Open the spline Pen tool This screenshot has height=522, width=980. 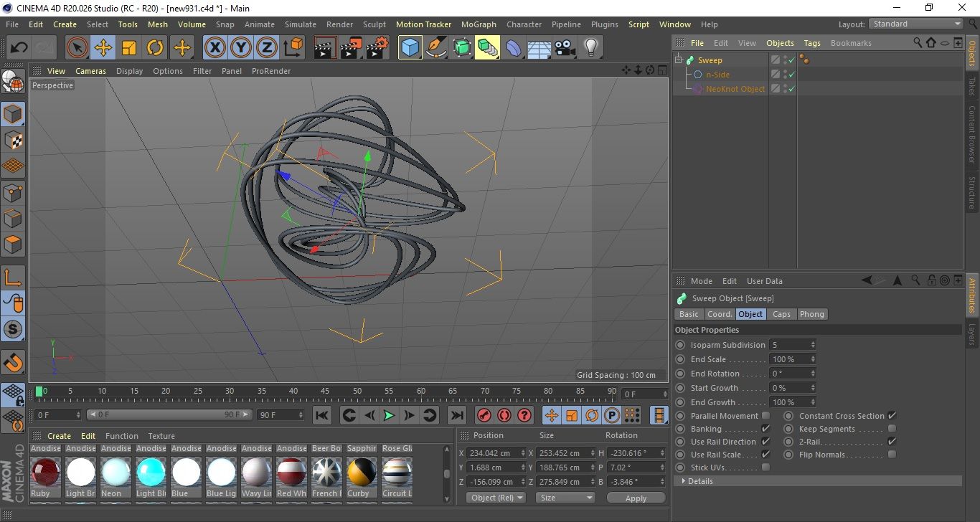click(435, 48)
